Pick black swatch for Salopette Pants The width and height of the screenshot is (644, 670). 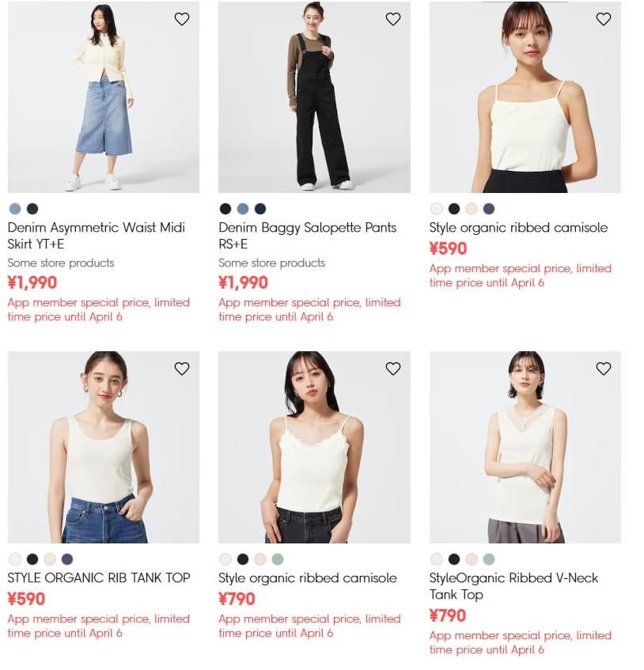225,209
